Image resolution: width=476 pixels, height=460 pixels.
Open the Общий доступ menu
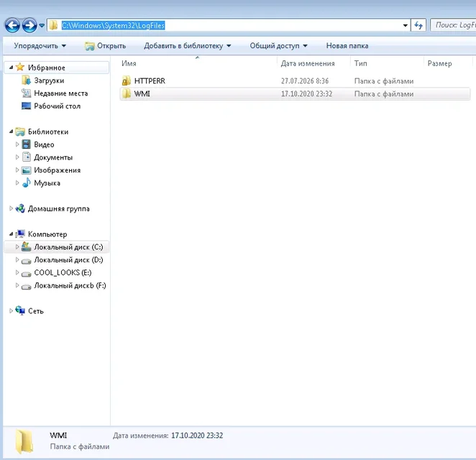point(278,46)
